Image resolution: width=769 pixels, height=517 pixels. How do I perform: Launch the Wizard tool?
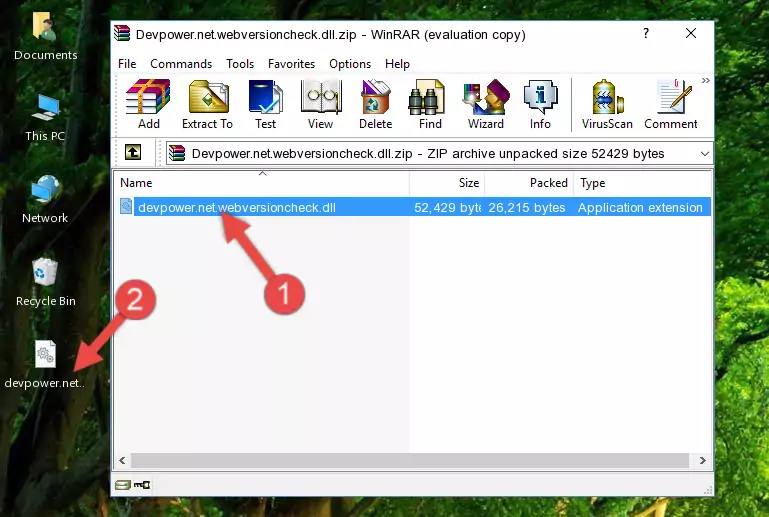click(486, 104)
